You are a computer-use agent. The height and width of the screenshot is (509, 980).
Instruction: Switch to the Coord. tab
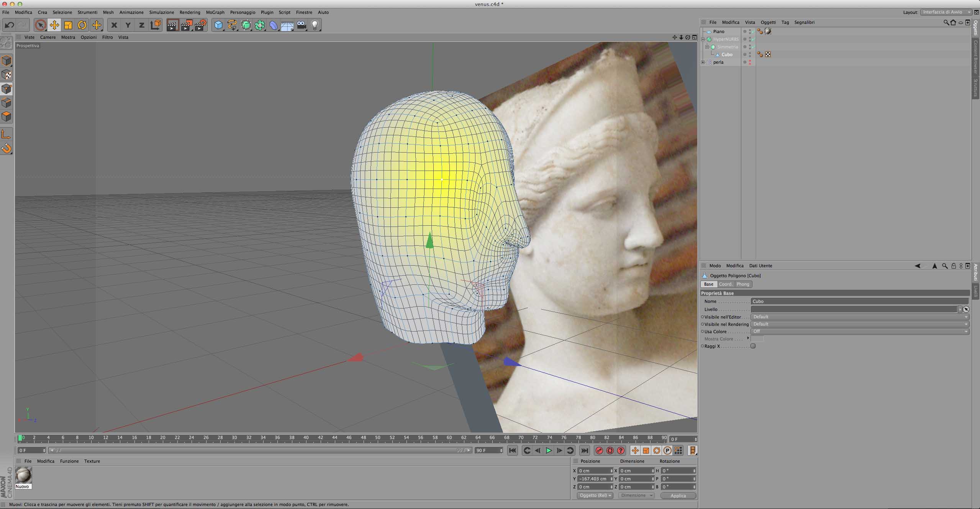725,284
